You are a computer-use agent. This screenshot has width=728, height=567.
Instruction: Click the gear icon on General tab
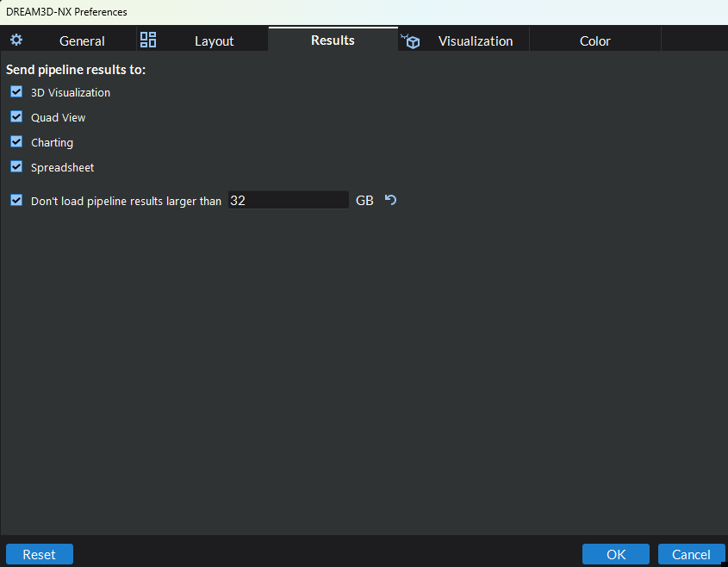[x=16, y=40]
